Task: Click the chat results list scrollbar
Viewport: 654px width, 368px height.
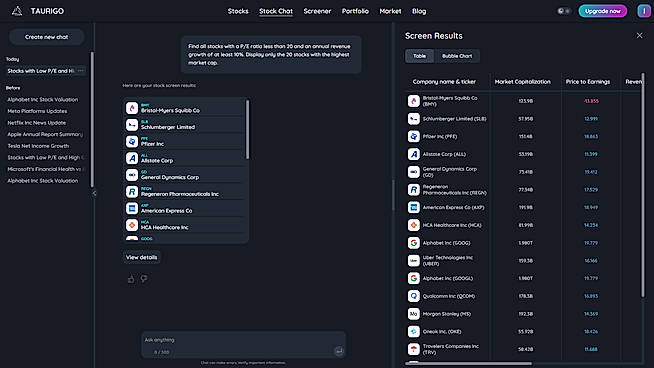Action: pyautogui.click(x=247, y=129)
